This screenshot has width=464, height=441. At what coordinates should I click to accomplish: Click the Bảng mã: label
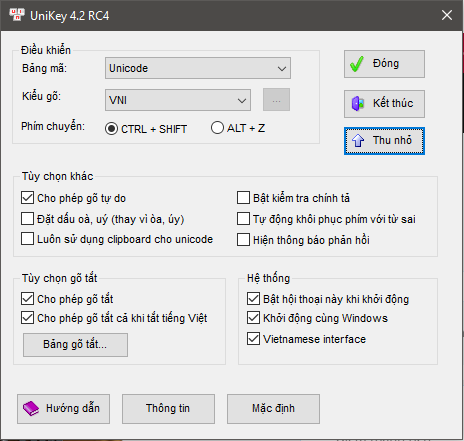pos(44,68)
